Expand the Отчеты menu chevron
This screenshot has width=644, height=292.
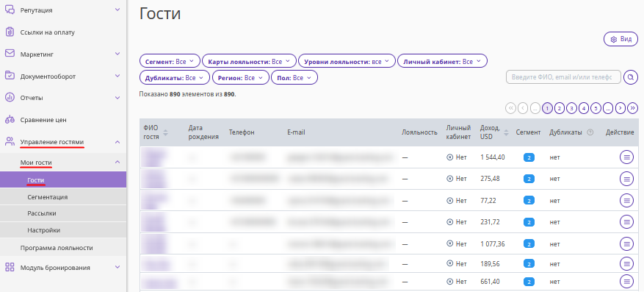tap(117, 98)
